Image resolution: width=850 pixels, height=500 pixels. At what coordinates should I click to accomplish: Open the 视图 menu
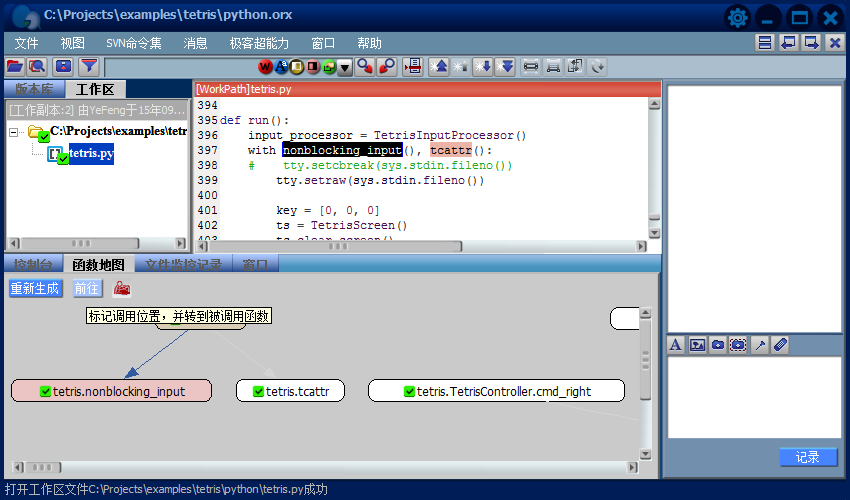[x=72, y=43]
